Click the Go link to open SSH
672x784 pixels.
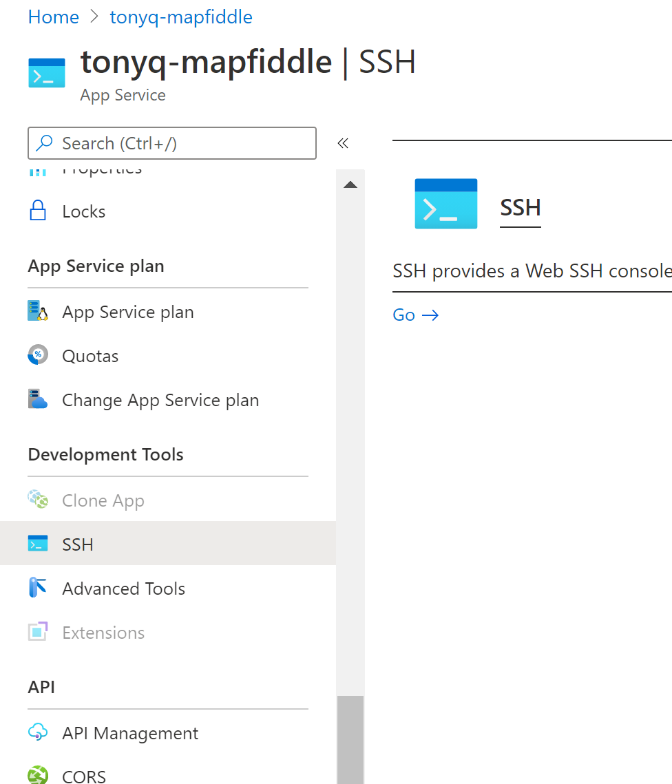click(403, 315)
